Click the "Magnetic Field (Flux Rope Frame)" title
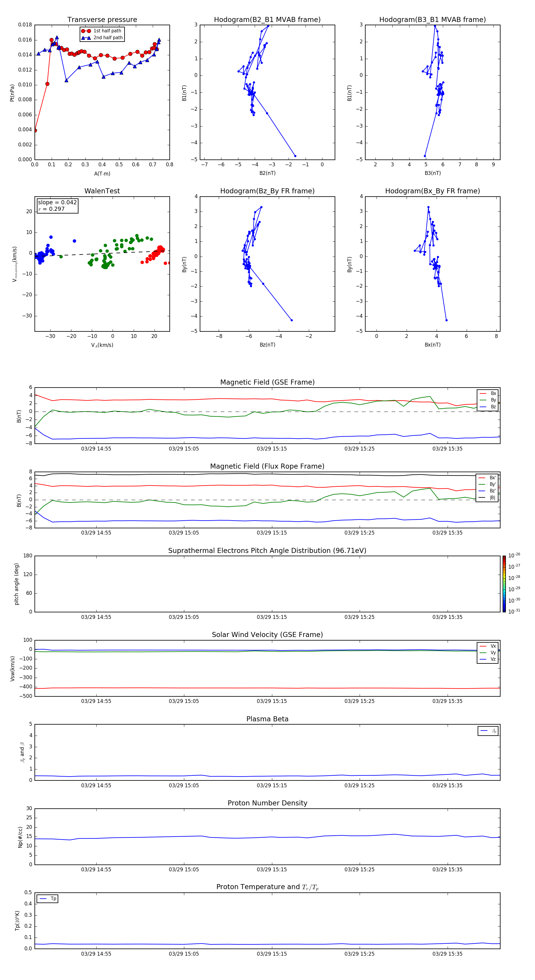The width and height of the screenshot is (535, 980). click(x=267, y=467)
